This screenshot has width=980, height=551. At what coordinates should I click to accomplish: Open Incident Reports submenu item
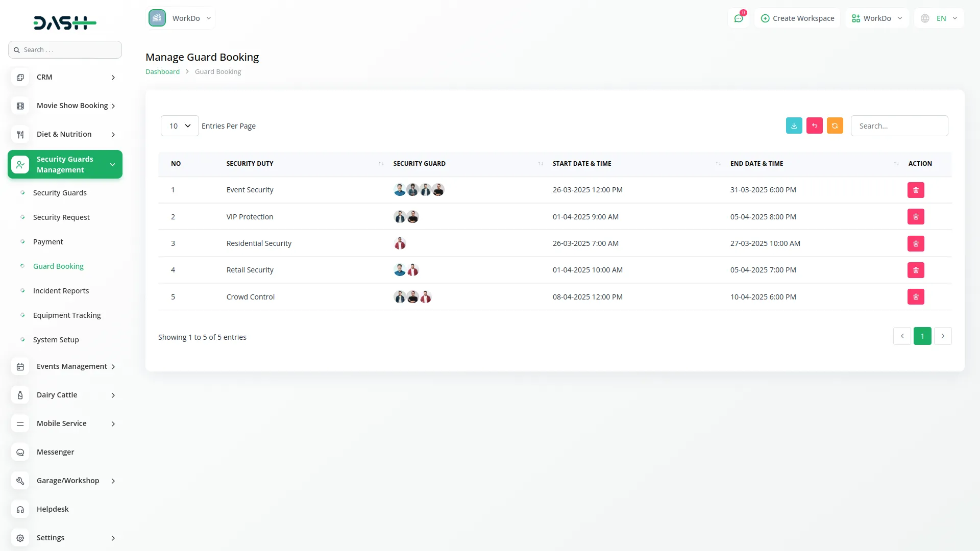(61, 291)
